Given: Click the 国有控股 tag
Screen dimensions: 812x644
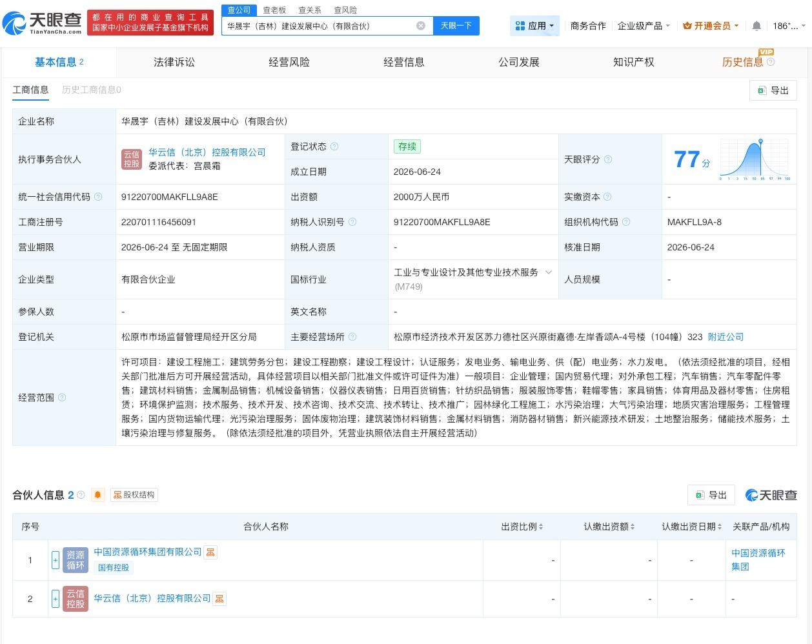Looking at the screenshot, I should pos(114,568).
